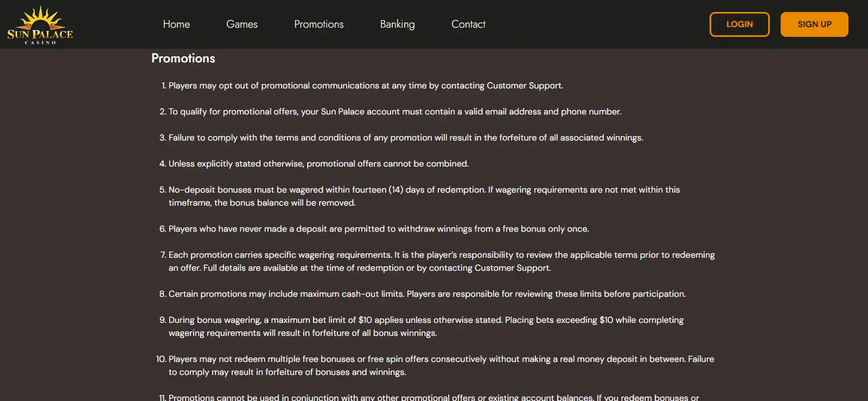The image size is (868, 401).
Task: Click the LOGIN button
Action: click(739, 24)
